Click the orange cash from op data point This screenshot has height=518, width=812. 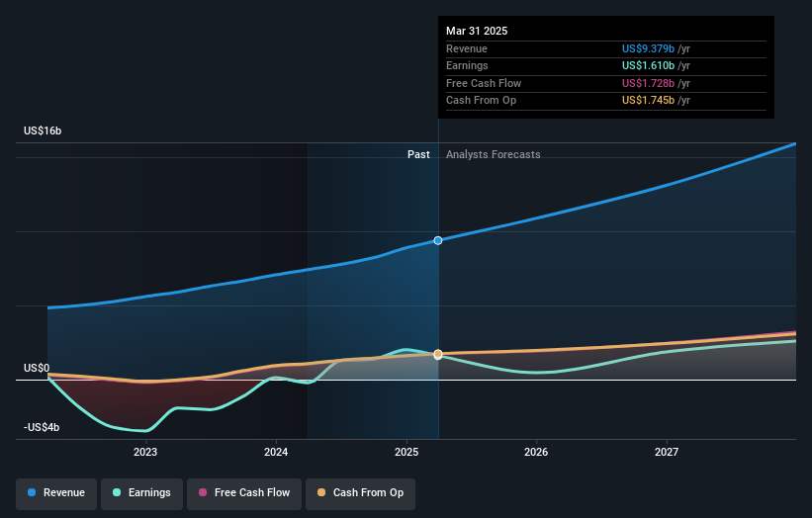pos(438,354)
